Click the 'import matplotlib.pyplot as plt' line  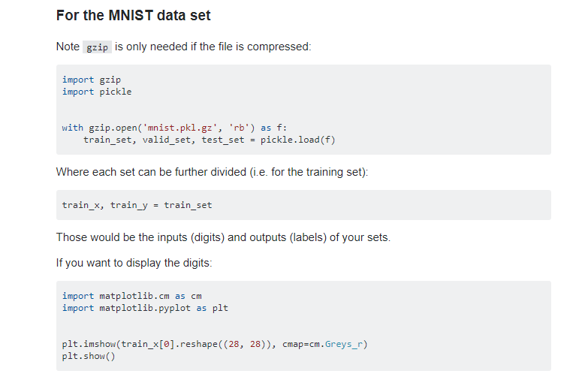pyautogui.click(x=145, y=308)
